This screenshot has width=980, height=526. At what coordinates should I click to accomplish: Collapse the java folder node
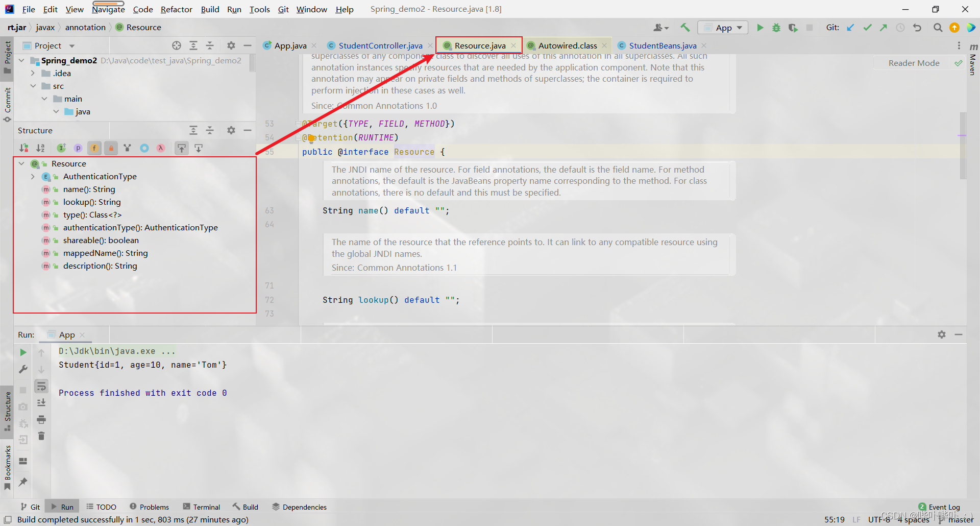pyautogui.click(x=56, y=111)
